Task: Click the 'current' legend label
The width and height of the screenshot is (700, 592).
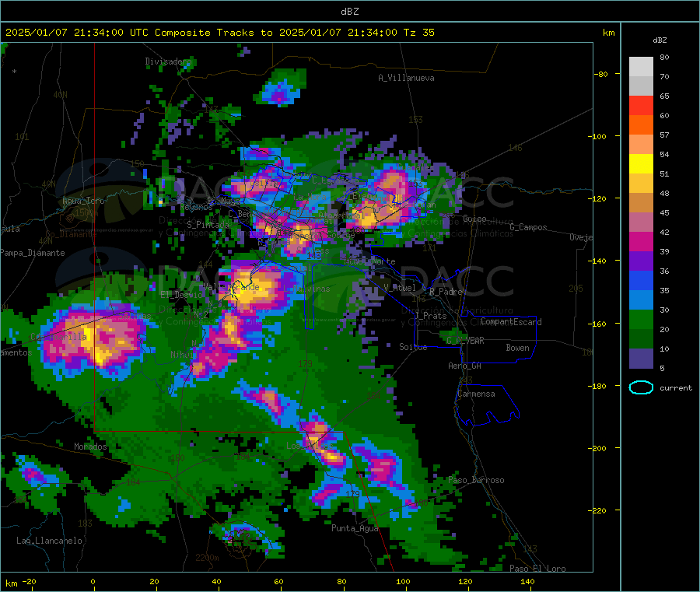Action: (x=676, y=388)
